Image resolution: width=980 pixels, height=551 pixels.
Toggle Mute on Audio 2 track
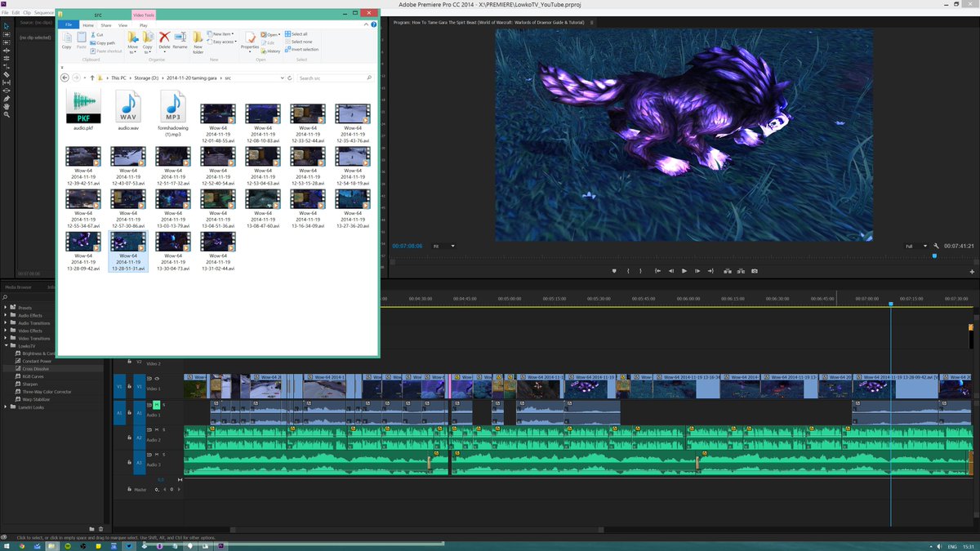(x=157, y=429)
